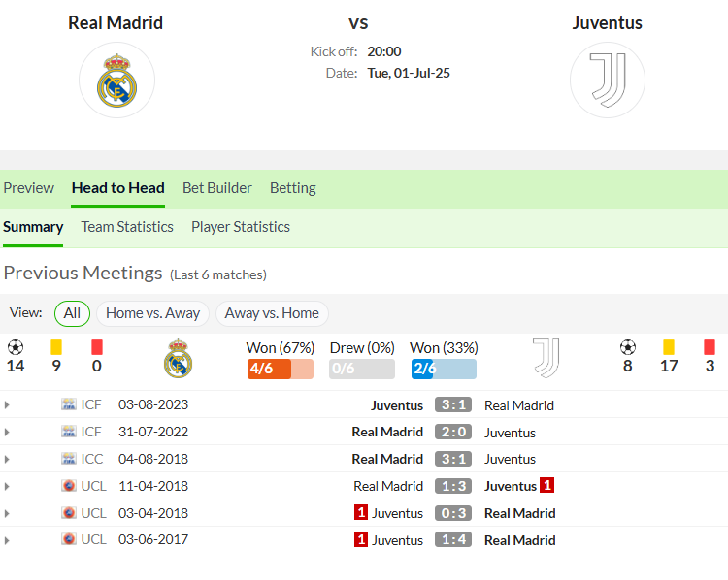This screenshot has height=580, width=728.
Task: Click the Juventus logo in the stats row
Action: (x=546, y=358)
